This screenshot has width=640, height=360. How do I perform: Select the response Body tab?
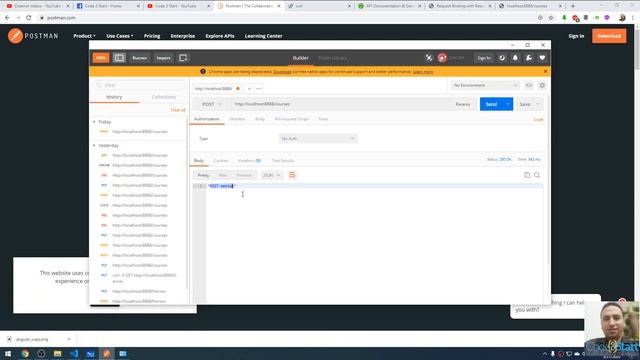coord(199,160)
